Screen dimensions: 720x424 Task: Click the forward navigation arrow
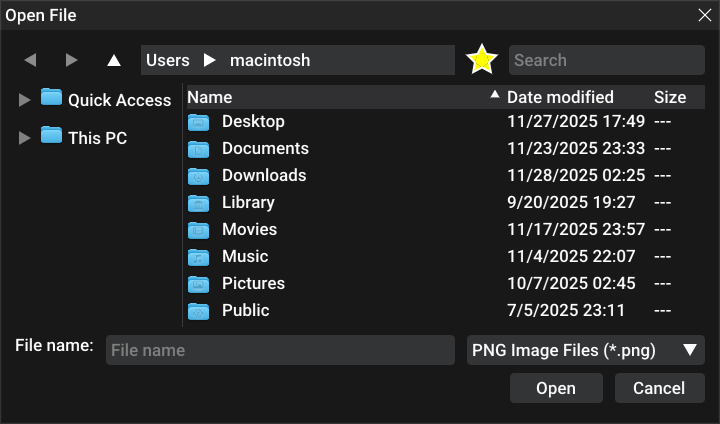click(71, 60)
